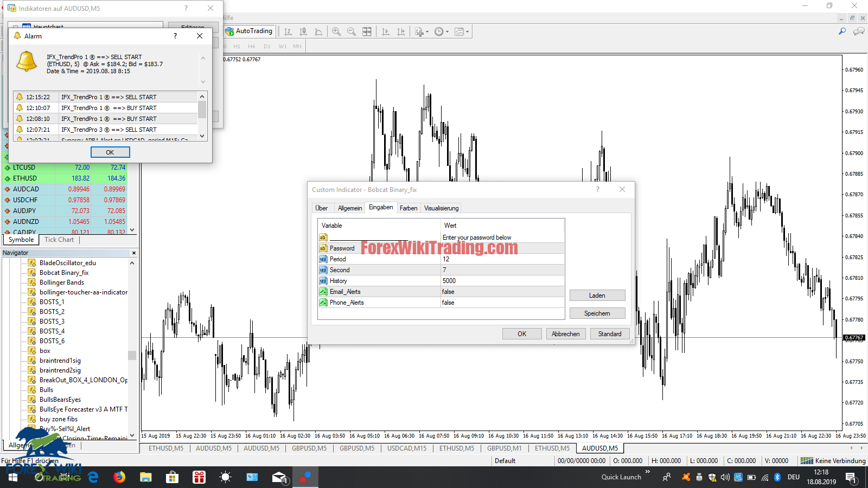The width and height of the screenshot is (868, 488).
Task: Switch to GBPUSD,M1 chart tab
Action: click(504, 448)
